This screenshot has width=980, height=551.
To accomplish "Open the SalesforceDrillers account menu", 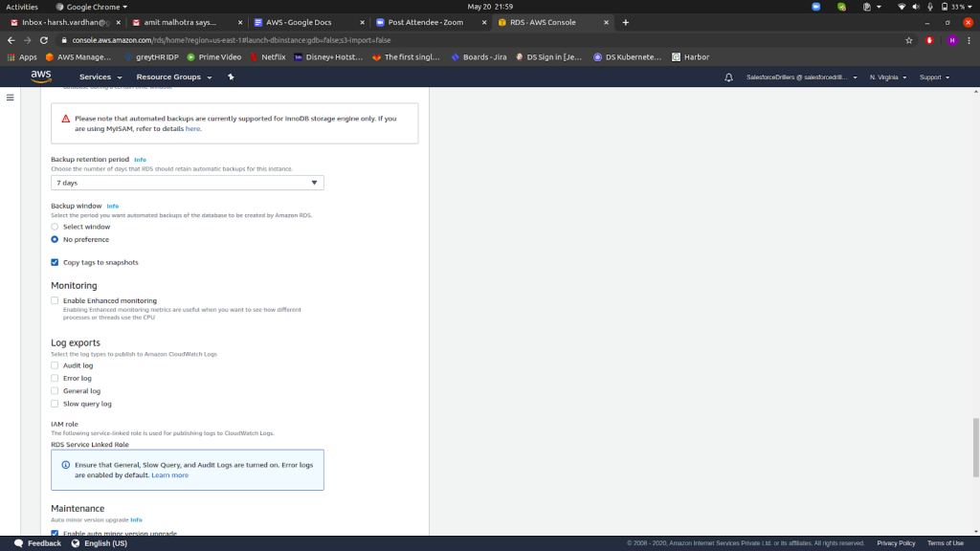I will [x=802, y=77].
